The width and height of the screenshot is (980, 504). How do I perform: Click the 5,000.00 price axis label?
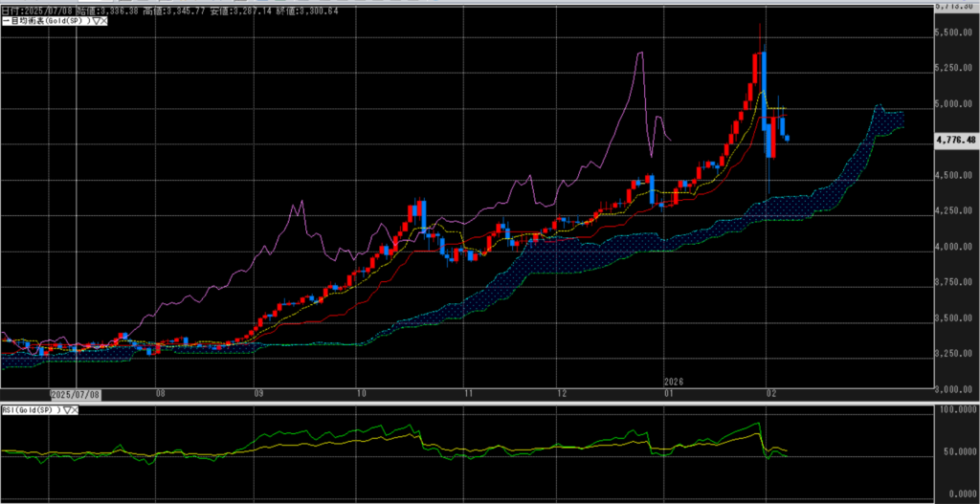coord(954,104)
